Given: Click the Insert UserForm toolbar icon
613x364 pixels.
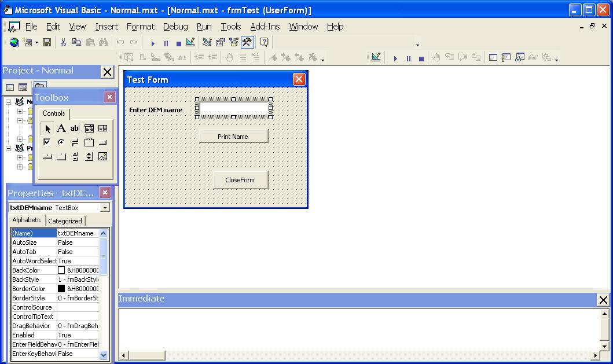Looking at the screenshot, I should click(x=27, y=42).
